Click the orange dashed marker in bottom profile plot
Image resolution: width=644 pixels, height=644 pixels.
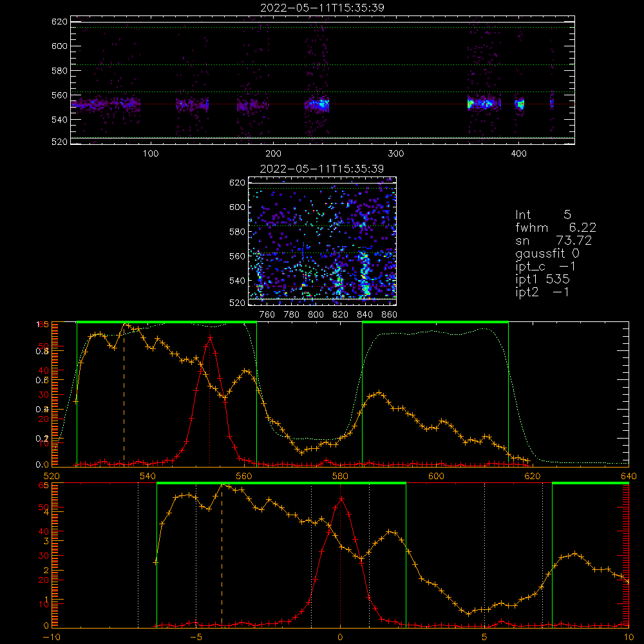point(222,555)
